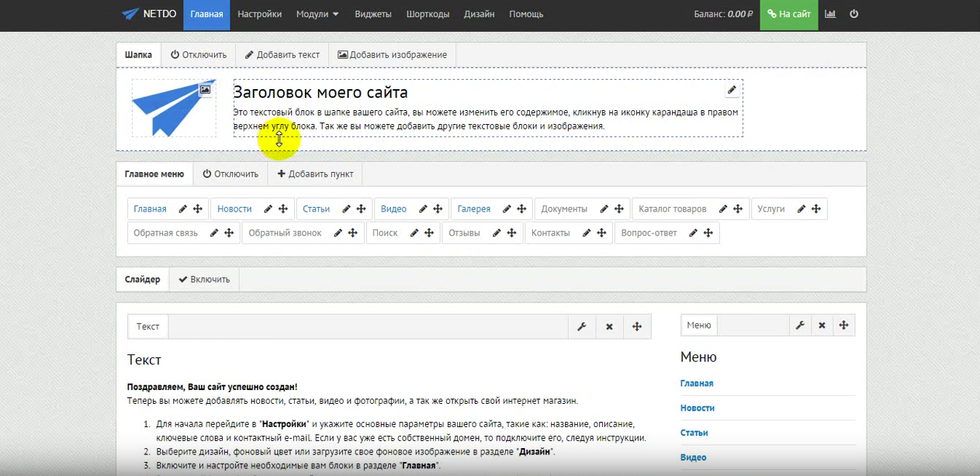980x476 pixels.
Task: Disable the Шапка header block
Action: pyautogui.click(x=199, y=55)
